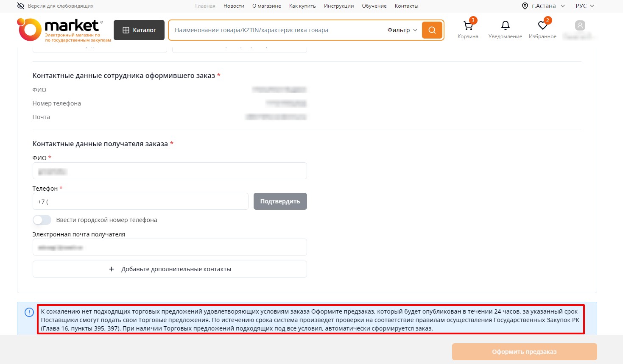
Task: Click the Оформить предзаказ button
Action: pyautogui.click(x=524, y=352)
